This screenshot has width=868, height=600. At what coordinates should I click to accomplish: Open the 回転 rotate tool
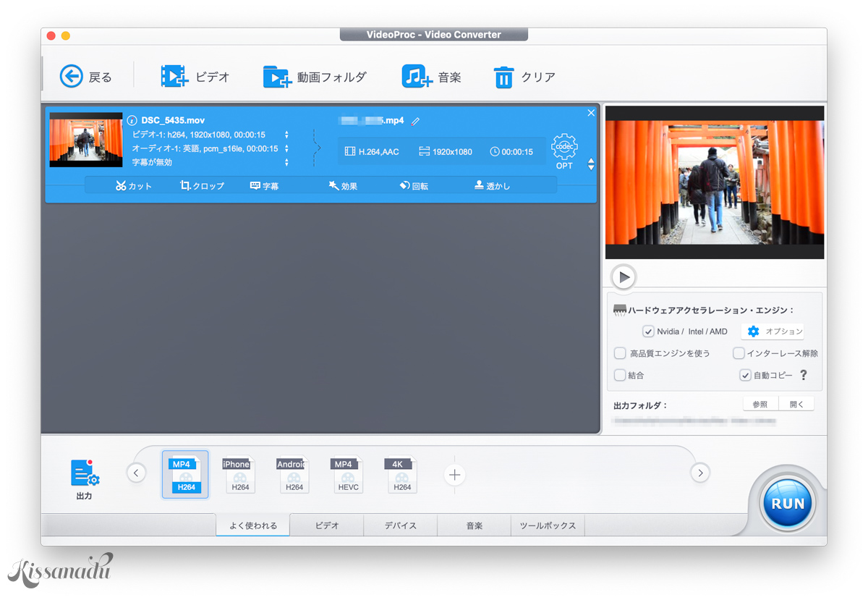tap(414, 185)
